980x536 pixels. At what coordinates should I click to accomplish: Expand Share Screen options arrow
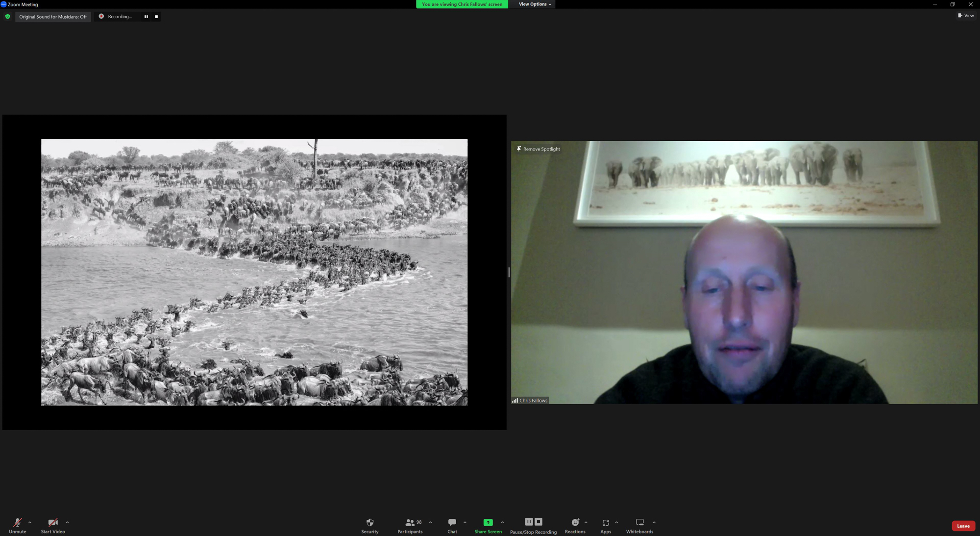tap(502, 522)
